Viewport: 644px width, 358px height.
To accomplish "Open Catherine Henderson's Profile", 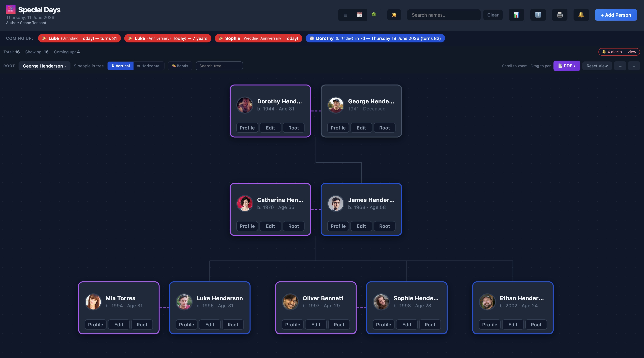I will [x=247, y=226].
